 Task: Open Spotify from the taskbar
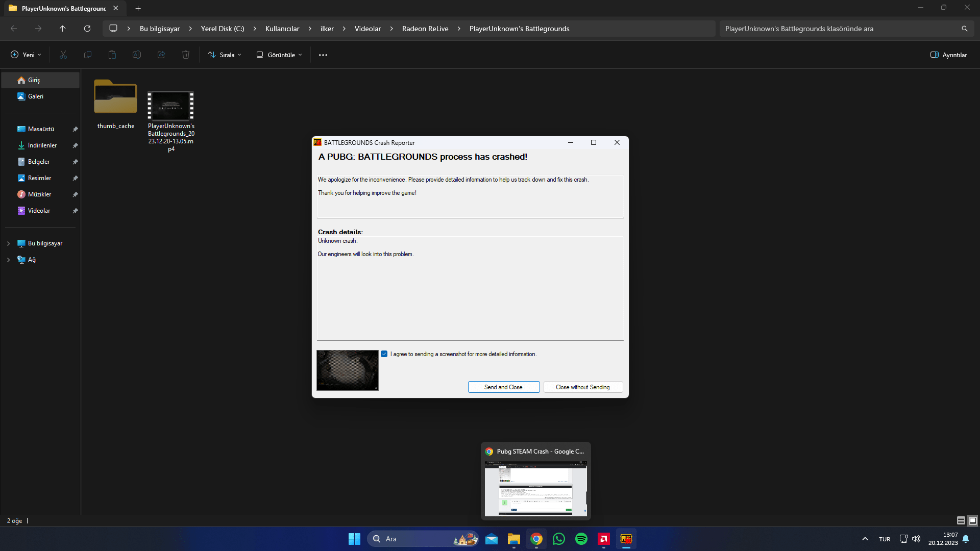coord(581,539)
